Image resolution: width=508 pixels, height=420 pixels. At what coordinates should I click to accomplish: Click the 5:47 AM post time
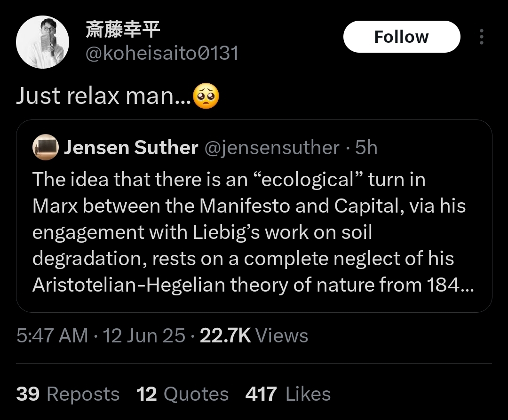tap(52, 336)
